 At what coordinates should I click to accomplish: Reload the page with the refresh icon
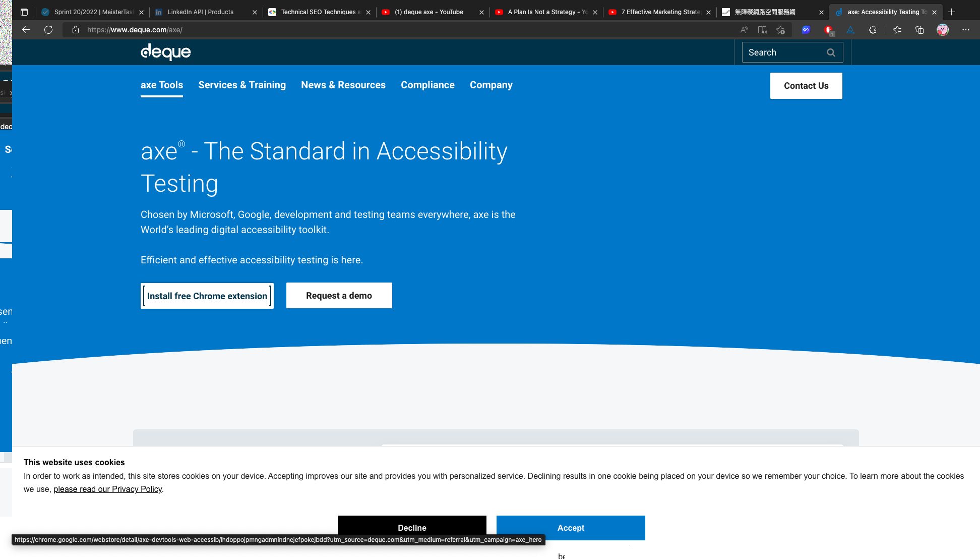(x=48, y=30)
